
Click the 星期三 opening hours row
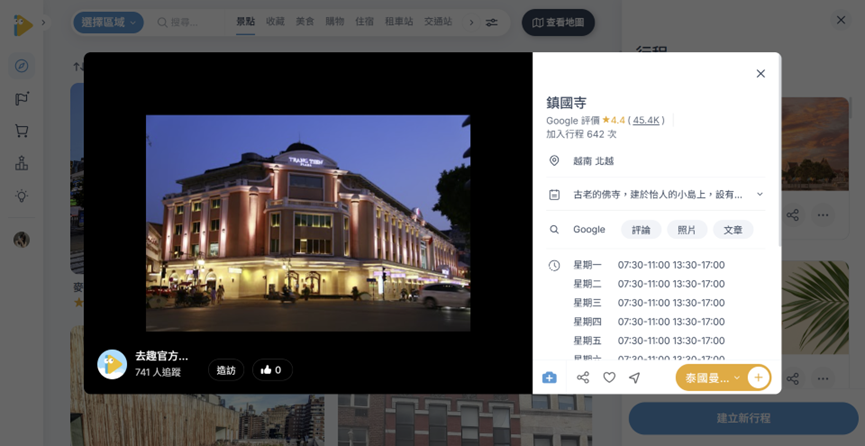(x=649, y=302)
